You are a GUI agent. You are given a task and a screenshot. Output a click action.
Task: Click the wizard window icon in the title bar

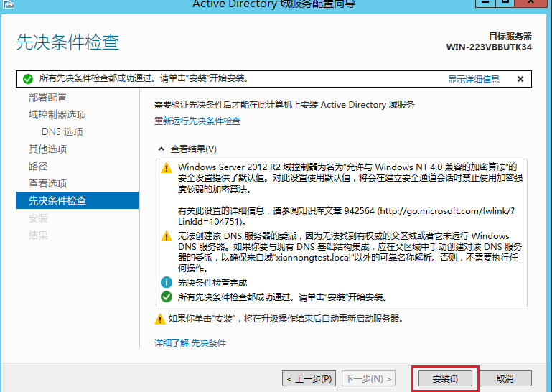(7, 4)
